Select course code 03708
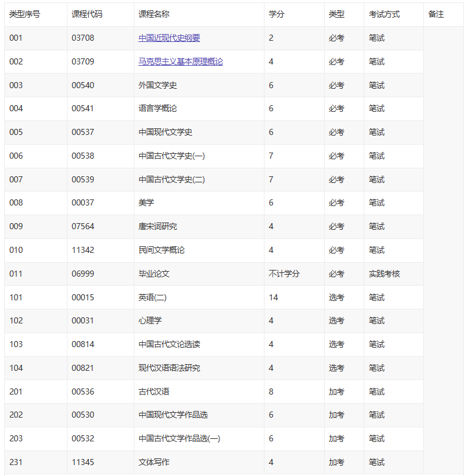 (83, 38)
